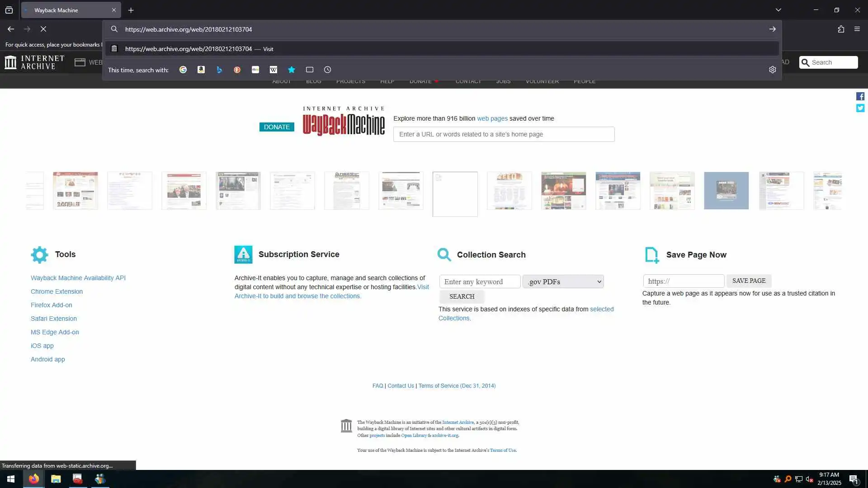Open the Chrome Extension link
868x488 pixels.
[57, 291]
